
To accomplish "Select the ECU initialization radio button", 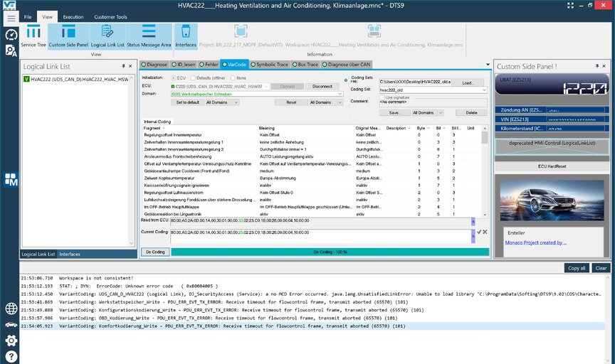I will click(174, 78).
